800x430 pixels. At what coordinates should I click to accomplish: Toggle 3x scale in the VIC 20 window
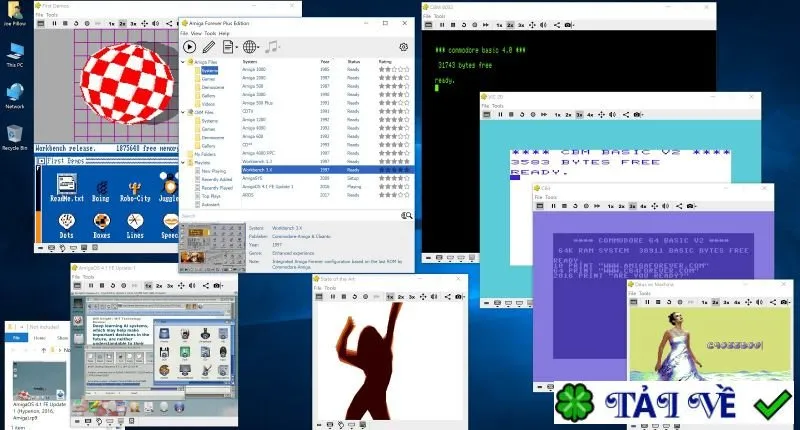point(579,115)
